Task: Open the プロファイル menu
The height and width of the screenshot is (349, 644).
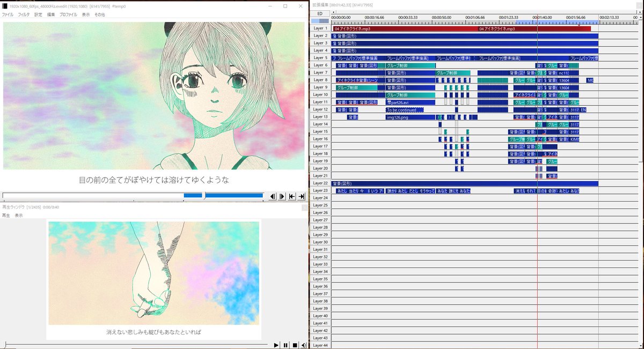Action: tap(68, 14)
